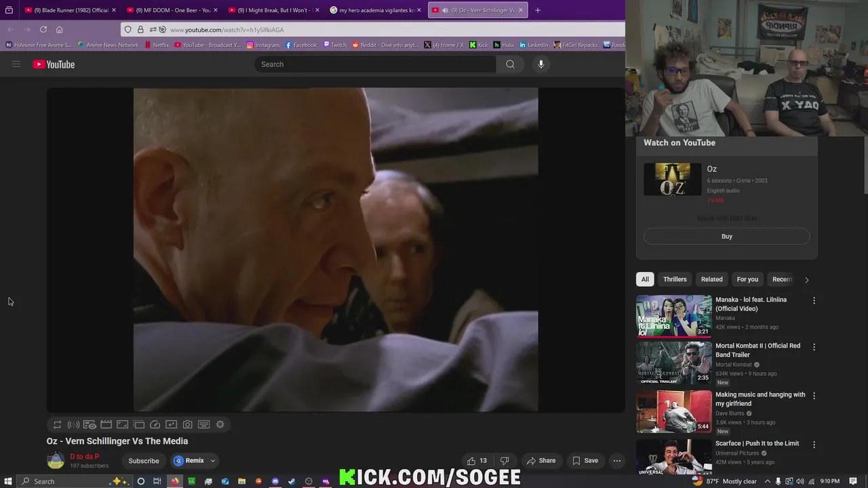The width and height of the screenshot is (868, 488).
Task: Open options menu for the Scarface video
Action: pos(814,444)
